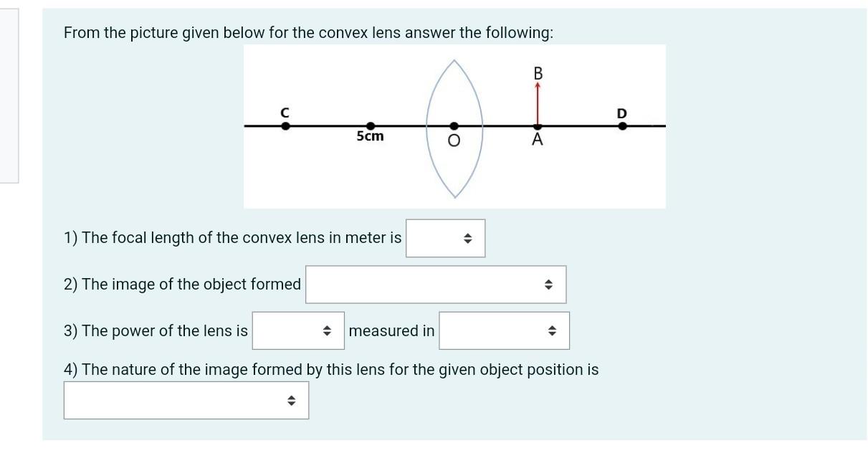868x453 pixels.
Task: Select point D on the diagram
Action: 621,125
